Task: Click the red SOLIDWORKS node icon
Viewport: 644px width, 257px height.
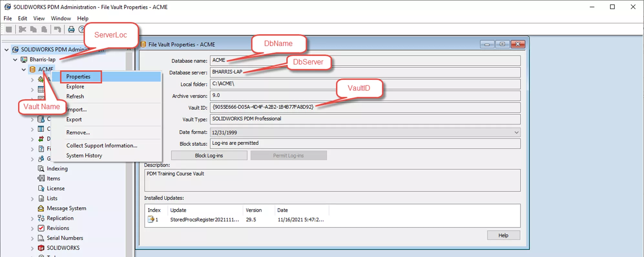Action: tap(41, 248)
